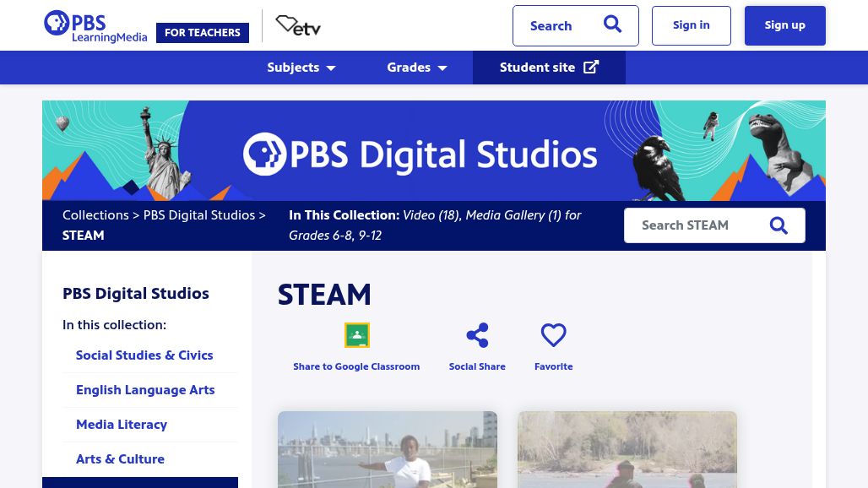The width and height of the screenshot is (868, 488).
Task: Open the English Language Arts collection
Action: pos(145,390)
